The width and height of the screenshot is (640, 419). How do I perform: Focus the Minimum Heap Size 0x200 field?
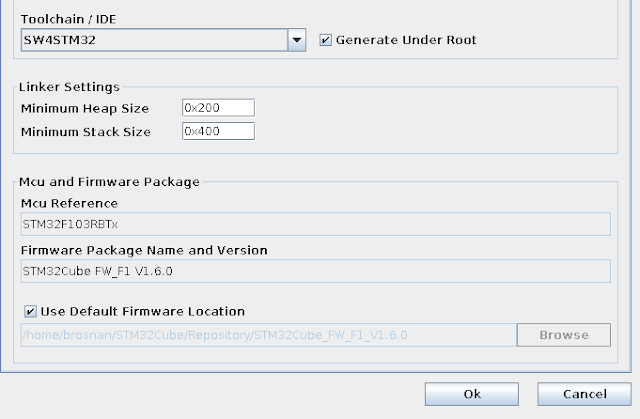coord(218,108)
